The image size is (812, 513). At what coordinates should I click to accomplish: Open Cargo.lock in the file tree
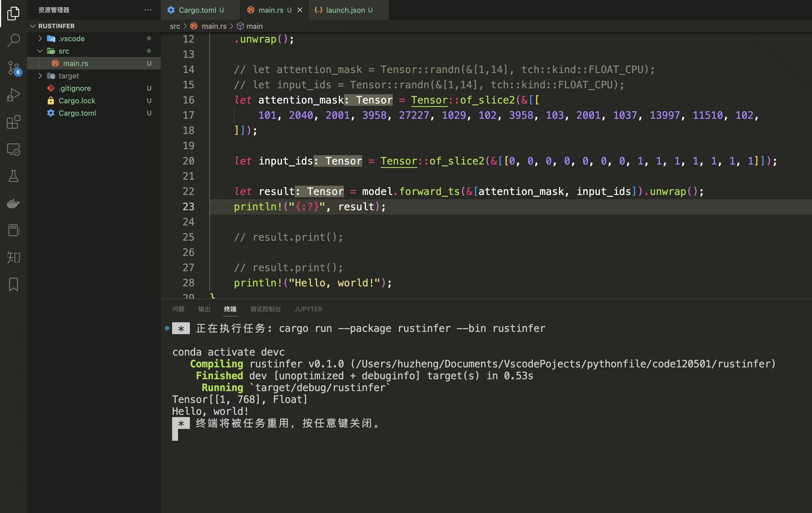tap(77, 100)
